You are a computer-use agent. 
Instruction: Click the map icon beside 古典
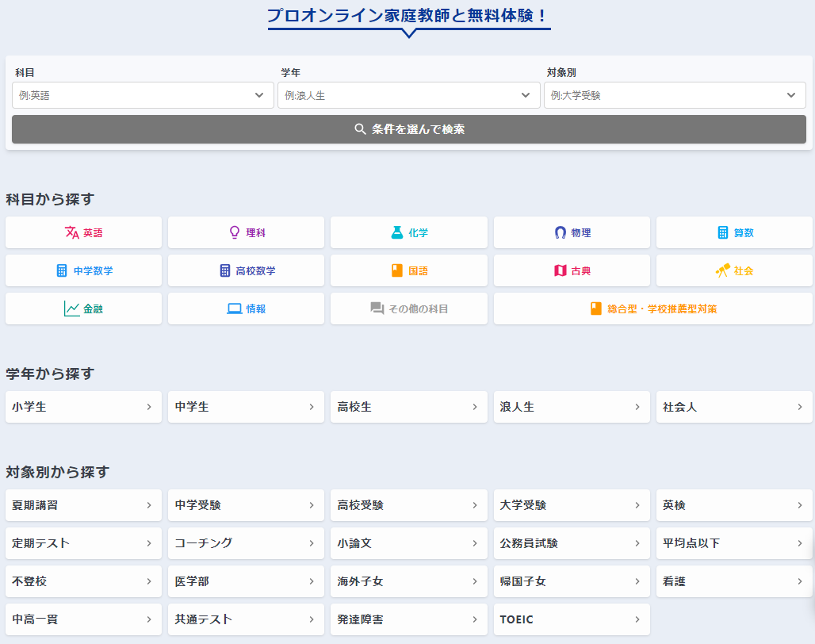(560, 270)
